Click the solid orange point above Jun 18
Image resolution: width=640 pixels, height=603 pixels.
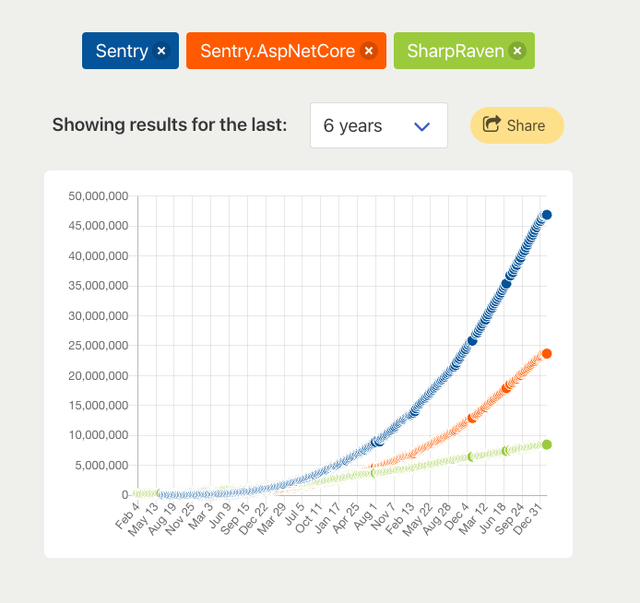point(506,388)
